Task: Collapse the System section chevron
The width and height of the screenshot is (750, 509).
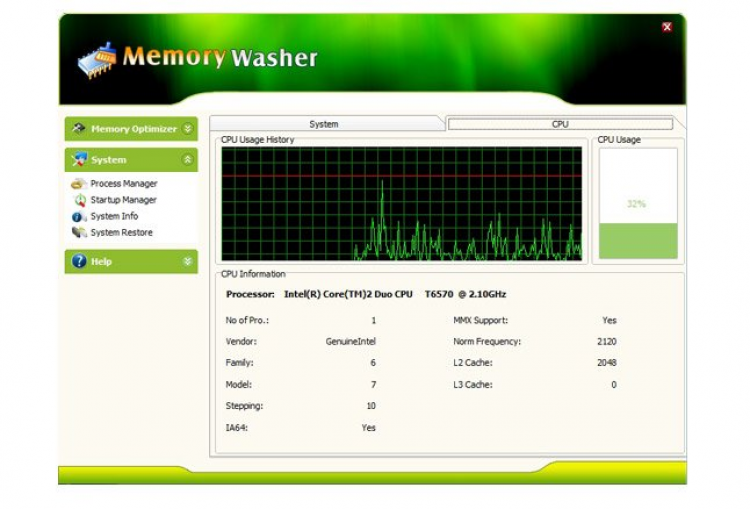Action: click(188, 159)
